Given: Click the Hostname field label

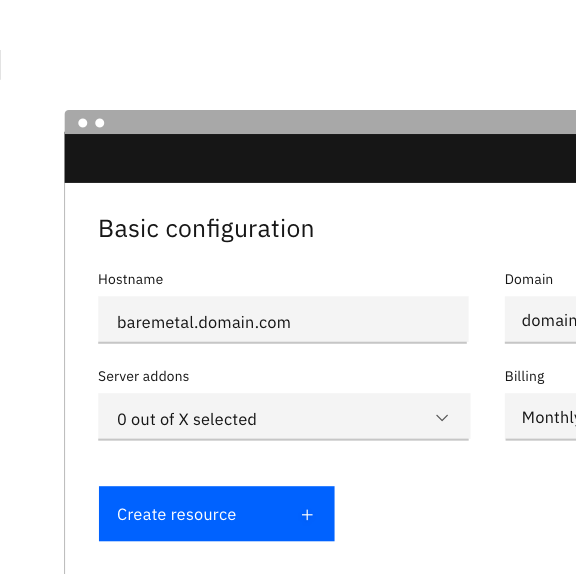Looking at the screenshot, I should 130,280.
